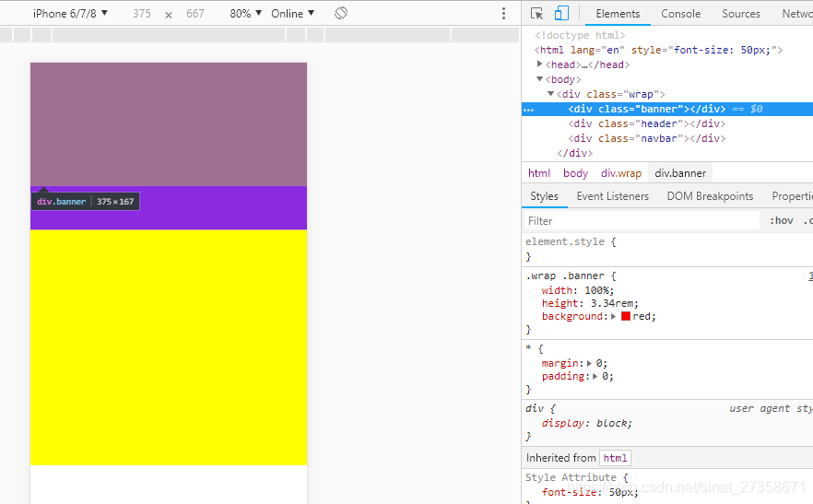Select the div class header node
This screenshot has width=813, height=504.
[x=646, y=123]
